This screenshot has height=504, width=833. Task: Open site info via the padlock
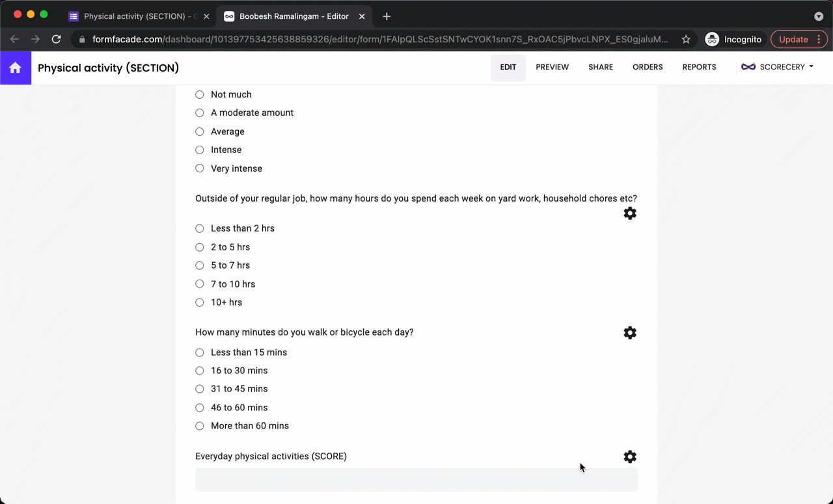click(x=82, y=39)
